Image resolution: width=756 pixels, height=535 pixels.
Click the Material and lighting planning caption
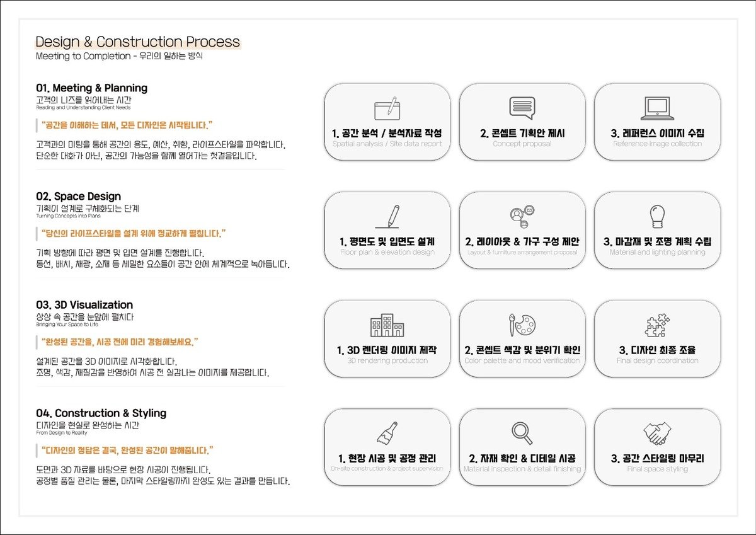tap(657, 252)
